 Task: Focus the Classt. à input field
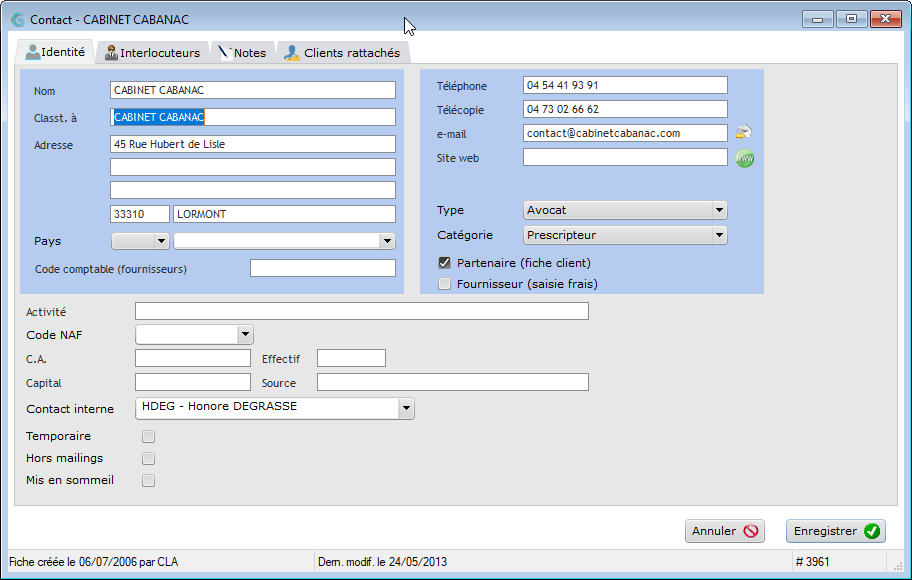[253, 117]
